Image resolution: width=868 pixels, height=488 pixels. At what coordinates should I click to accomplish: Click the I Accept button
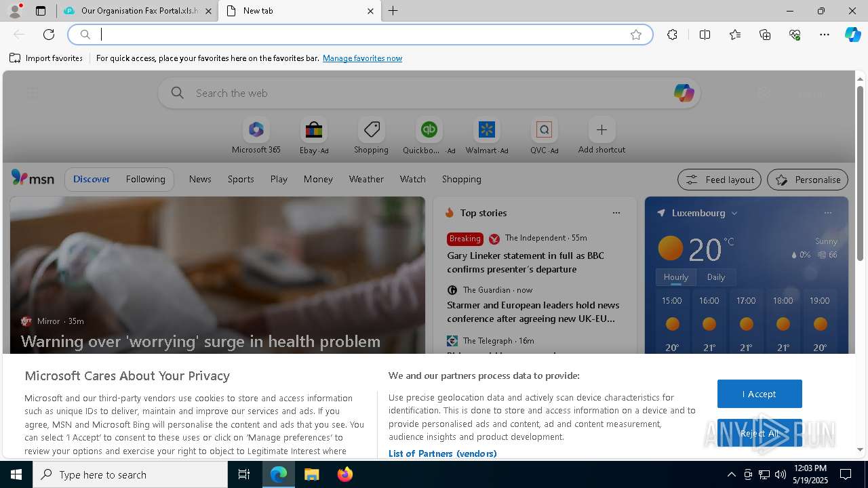[x=759, y=394]
